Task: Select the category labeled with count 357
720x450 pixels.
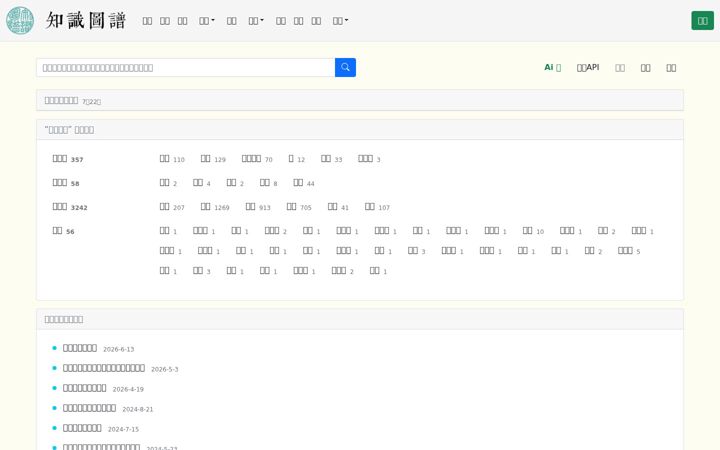Action: coord(68,159)
